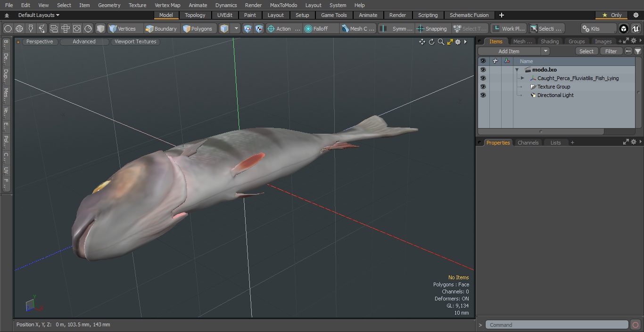Image resolution: width=644 pixels, height=332 pixels.
Task: Open the Geometry menu
Action: (109, 5)
